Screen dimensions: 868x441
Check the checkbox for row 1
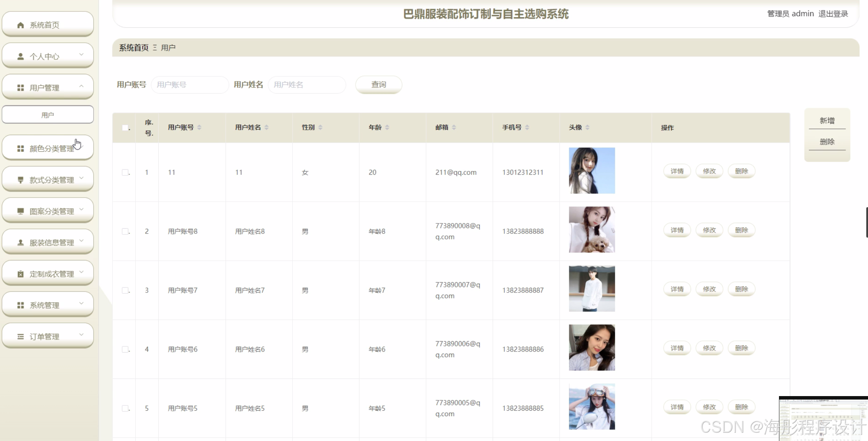[125, 172]
